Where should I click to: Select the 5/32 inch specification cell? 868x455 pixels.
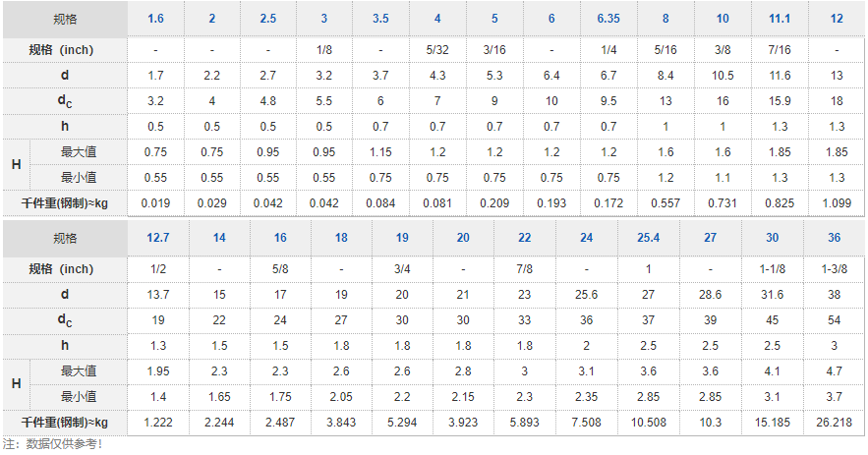(x=437, y=49)
